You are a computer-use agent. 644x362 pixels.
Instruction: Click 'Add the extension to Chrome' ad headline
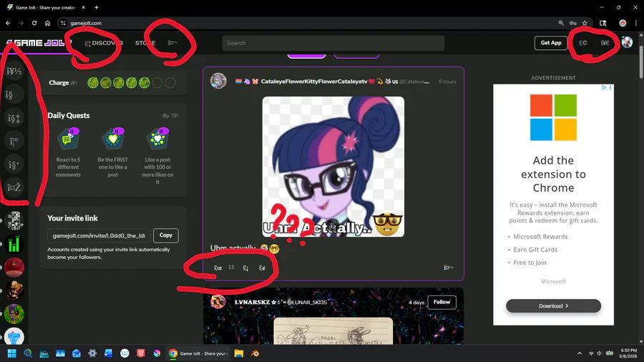click(553, 174)
